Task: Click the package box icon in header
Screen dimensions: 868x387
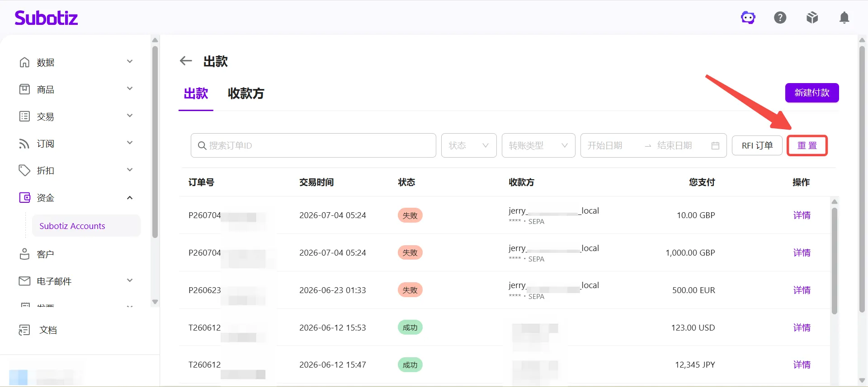Action: (812, 18)
